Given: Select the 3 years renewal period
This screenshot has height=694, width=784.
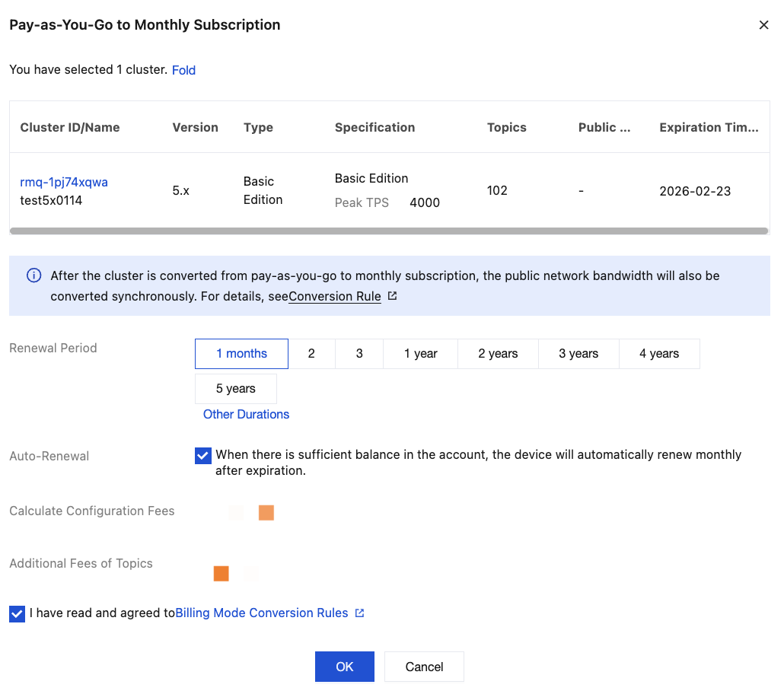Looking at the screenshot, I should [x=578, y=354].
